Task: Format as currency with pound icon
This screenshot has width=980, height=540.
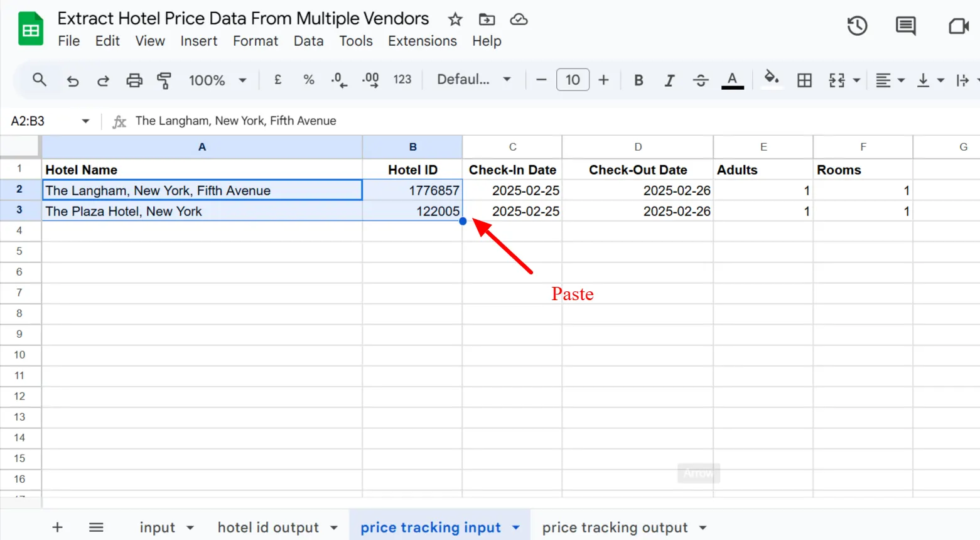Action: point(277,80)
